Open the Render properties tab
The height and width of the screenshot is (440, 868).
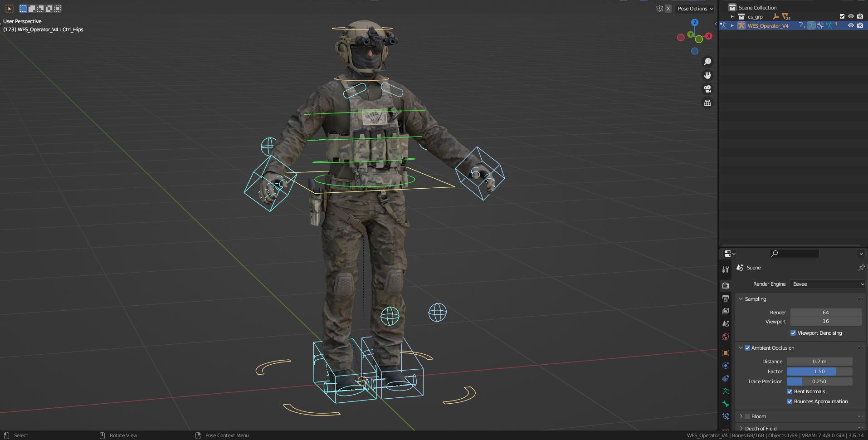(x=726, y=285)
